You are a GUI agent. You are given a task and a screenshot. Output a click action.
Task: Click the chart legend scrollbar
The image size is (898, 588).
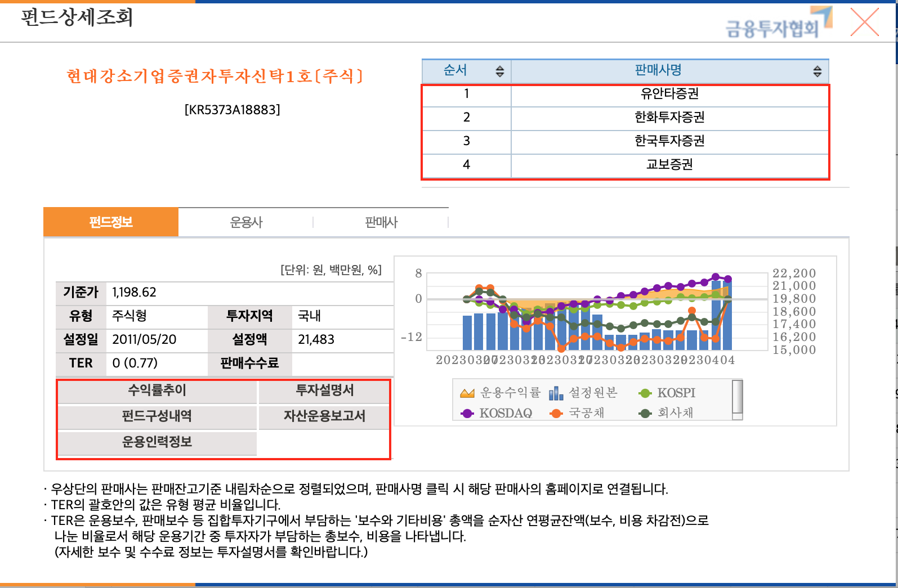(737, 400)
